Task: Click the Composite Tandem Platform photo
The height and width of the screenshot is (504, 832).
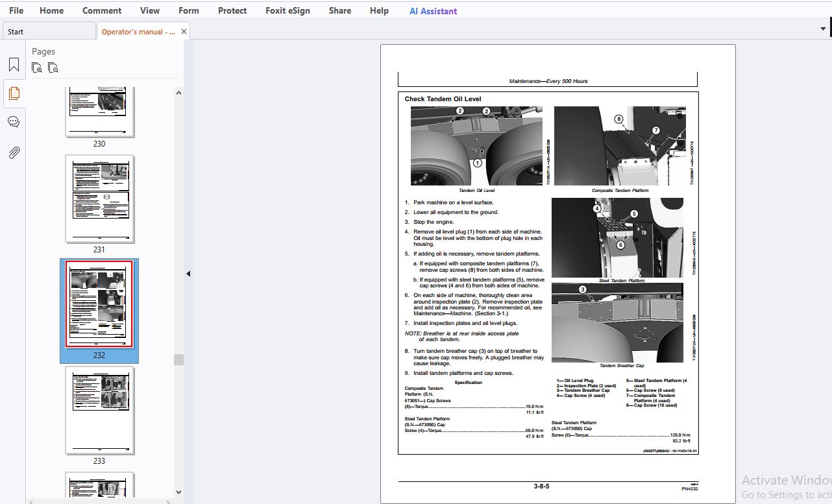Action: (620, 146)
